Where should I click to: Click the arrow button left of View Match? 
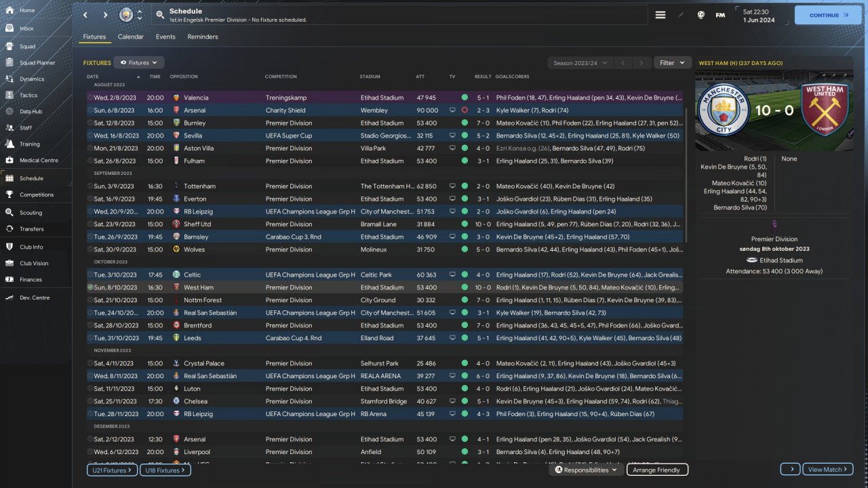click(x=790, y=470)
